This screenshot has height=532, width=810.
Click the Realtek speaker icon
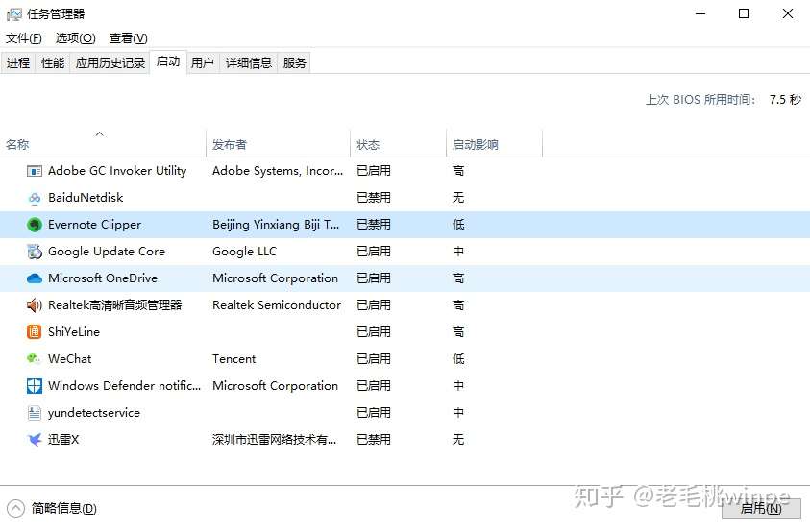pyautogui.click(x=34, y=305)
